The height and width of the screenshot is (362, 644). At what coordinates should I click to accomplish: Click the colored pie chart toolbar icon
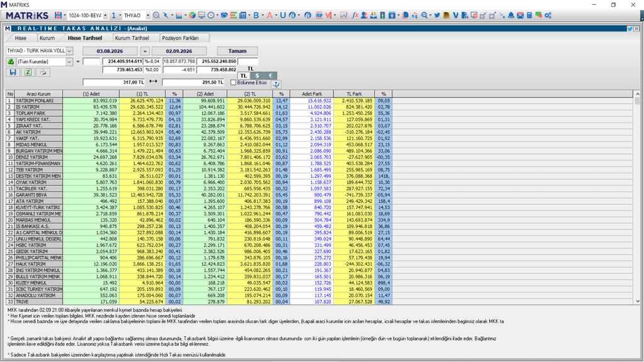click(x=192, y=15)
